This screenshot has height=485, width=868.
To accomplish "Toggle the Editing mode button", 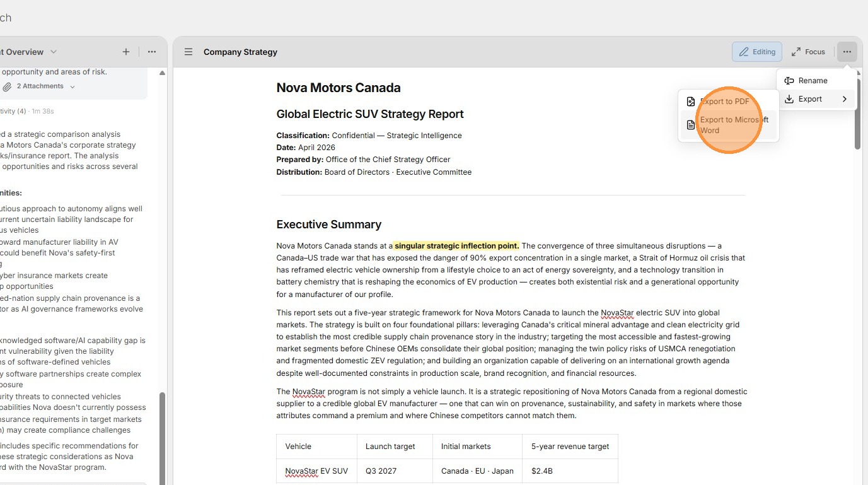I will tap(757, 52).
